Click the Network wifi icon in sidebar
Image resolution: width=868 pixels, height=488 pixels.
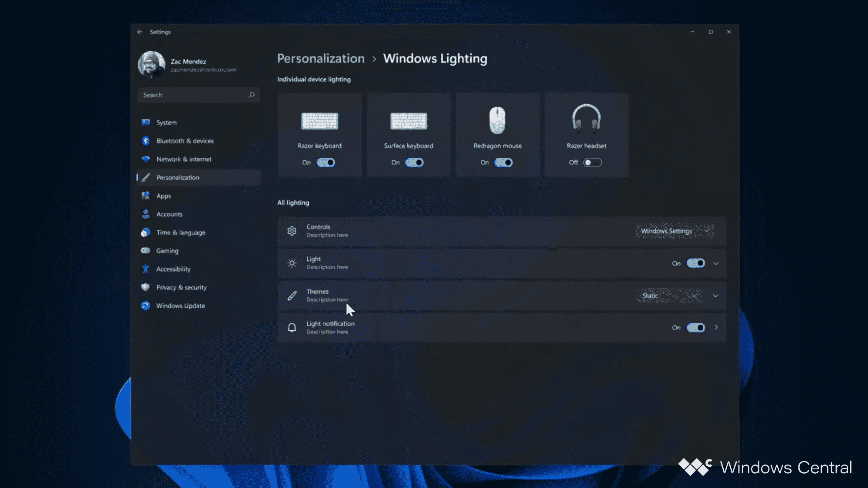[146, 159]
